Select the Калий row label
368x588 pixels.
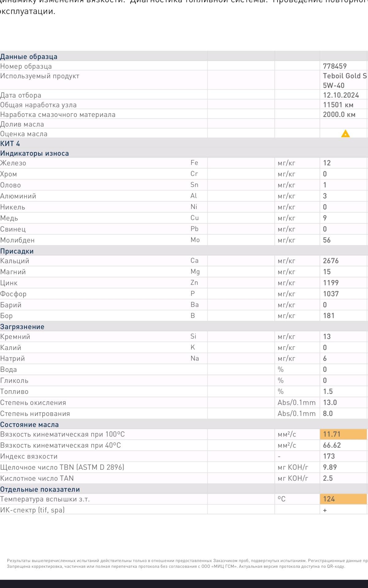pyautogui.click(x=11, y=348)
